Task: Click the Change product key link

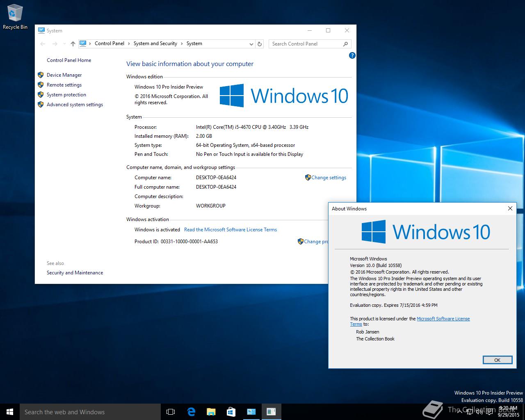Action: pos(316,242)
